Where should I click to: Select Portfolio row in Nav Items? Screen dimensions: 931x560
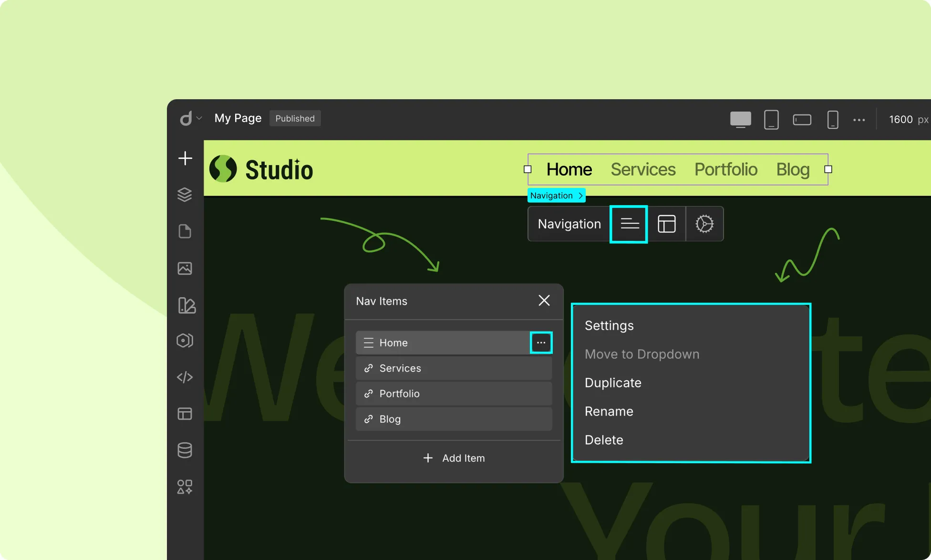click(x=454, y=394)
